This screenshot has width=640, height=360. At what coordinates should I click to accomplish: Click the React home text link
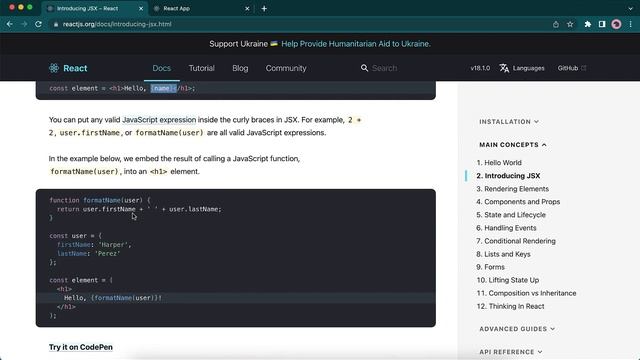(75, 68)
